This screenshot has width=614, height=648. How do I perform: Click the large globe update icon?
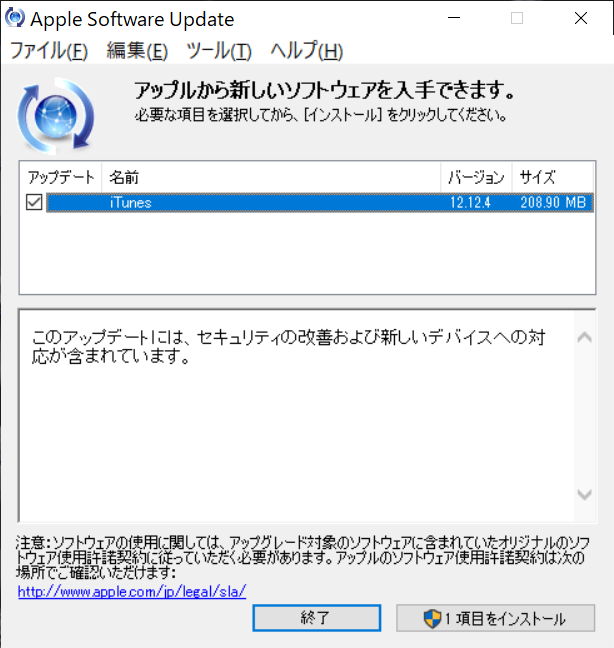click(x=56, y=116)
